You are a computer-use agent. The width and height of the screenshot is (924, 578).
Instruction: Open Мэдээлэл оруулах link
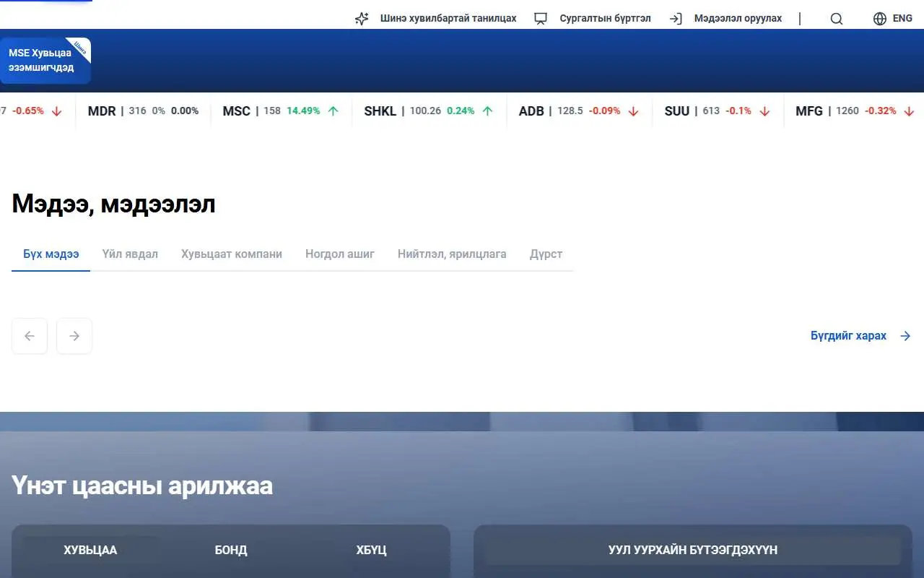tap(738, 19)
